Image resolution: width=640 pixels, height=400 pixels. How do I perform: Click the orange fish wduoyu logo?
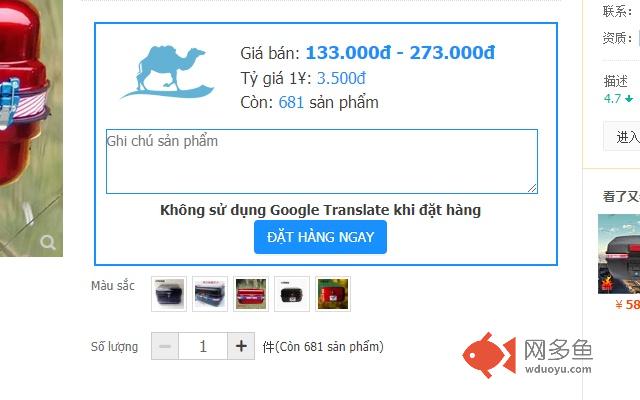(x=489, y=355)
